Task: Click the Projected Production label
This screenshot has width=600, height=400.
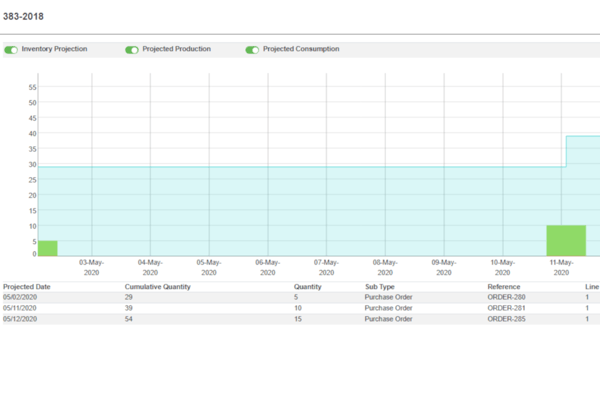Action: tap(176, 49)
